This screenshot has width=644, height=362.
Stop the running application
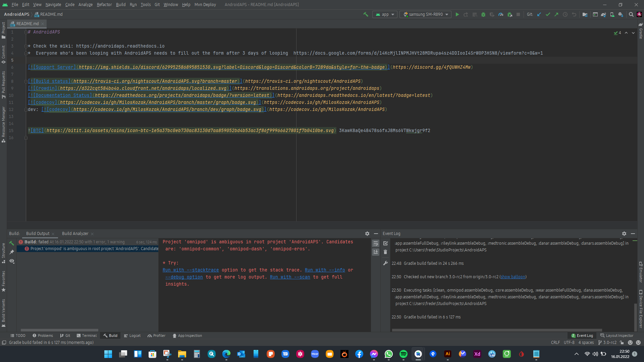coord(518,14)
